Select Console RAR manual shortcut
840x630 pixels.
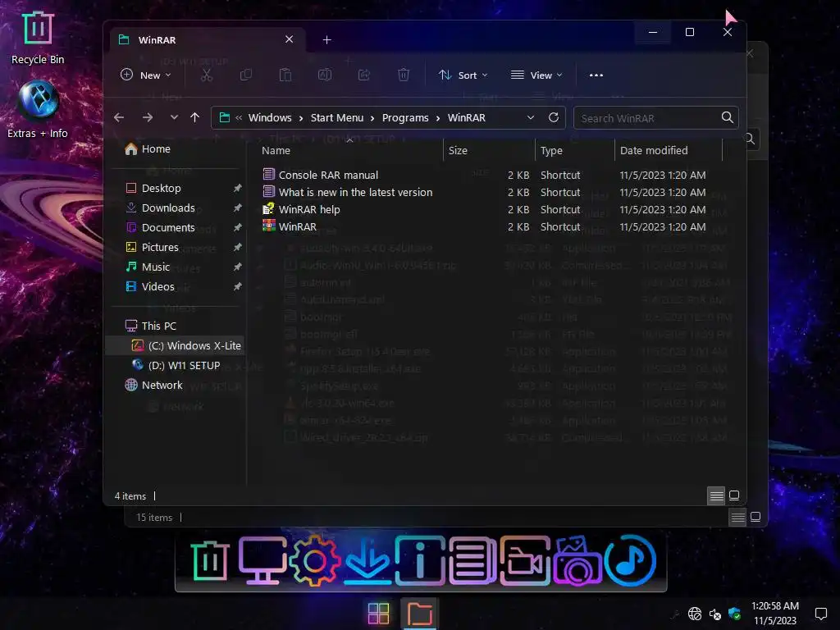point(328,176)
